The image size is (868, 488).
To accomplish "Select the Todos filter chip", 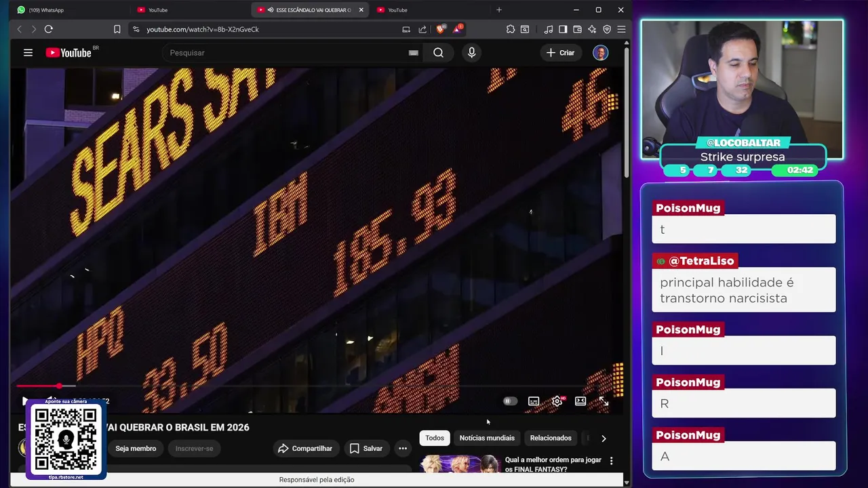I will (x=435, y=438).
